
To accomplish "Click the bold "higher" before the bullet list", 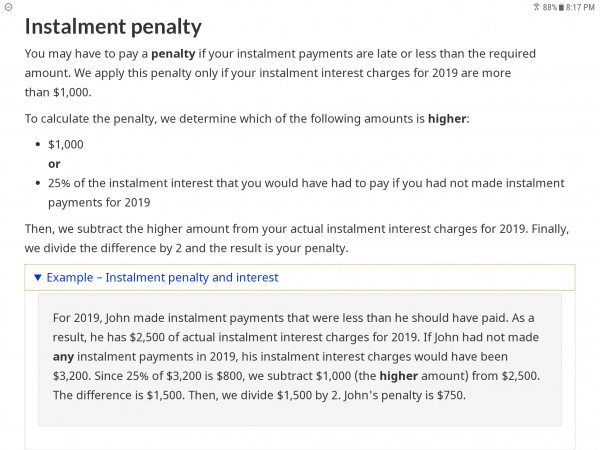I will tap(447, 118).
